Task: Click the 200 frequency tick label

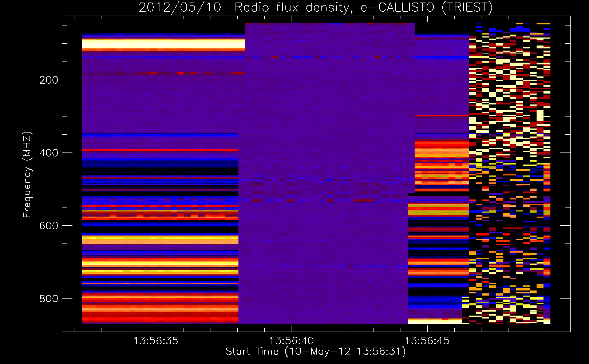Action: 49,80
